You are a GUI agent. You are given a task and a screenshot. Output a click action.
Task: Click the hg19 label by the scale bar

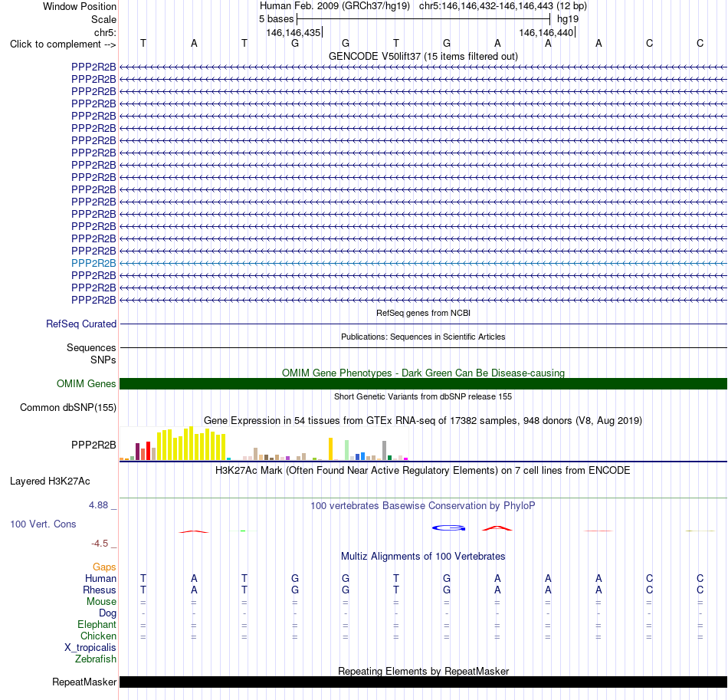568,19
